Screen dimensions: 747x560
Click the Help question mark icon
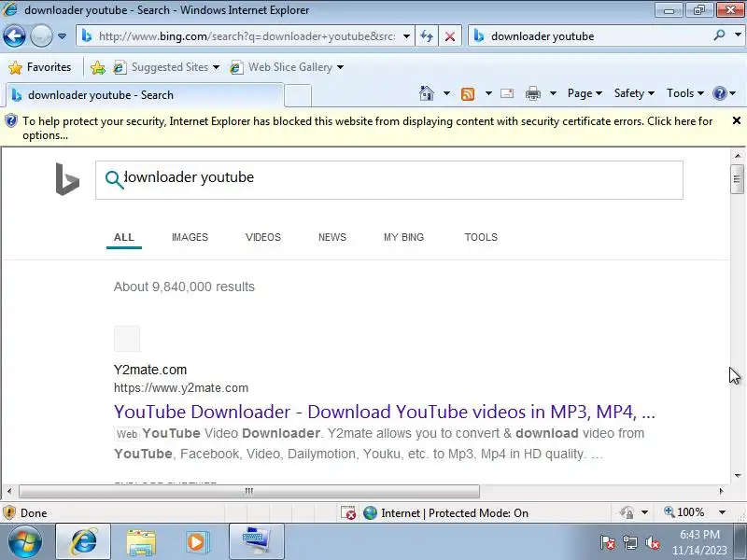coord(719,93)
